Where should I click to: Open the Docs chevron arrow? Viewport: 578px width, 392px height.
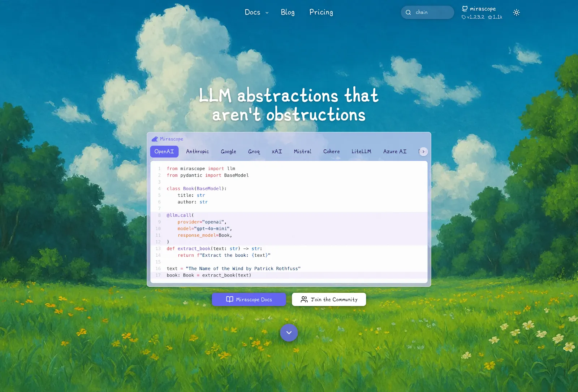[x=267, y=13]
